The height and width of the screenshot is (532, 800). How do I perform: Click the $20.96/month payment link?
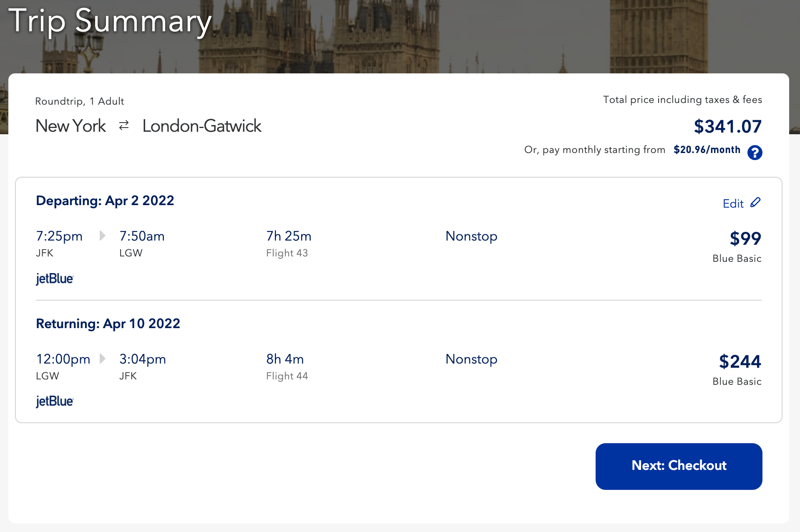pyautogui.click(x=707, y=150)
